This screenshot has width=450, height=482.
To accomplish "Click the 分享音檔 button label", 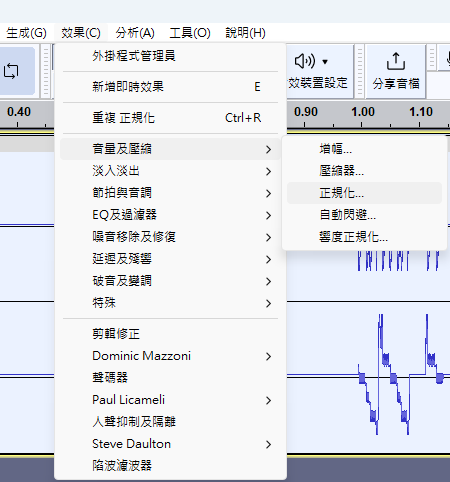I will click(396, 83).
